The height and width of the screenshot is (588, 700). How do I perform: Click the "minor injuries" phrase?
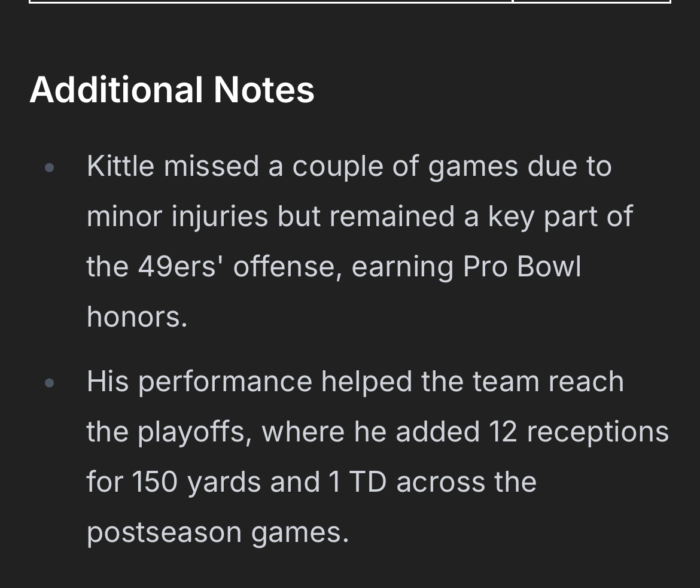177,217
